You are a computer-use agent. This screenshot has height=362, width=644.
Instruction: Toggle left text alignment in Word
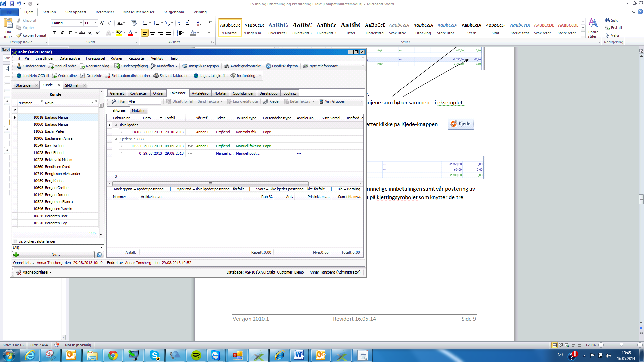pos(145,33)
